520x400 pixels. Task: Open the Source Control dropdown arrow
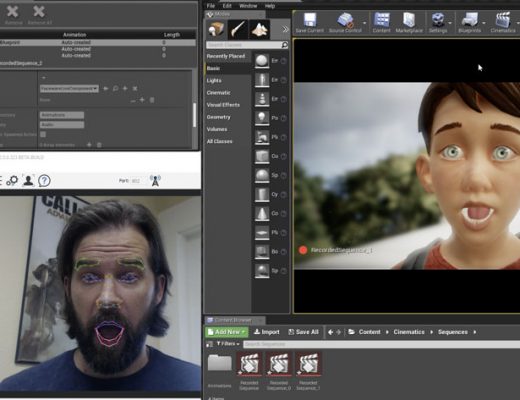(364, 23)
